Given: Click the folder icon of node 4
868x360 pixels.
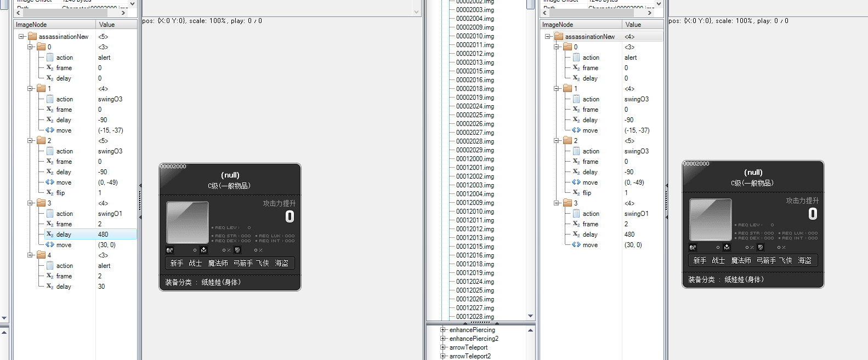Looking at the screenshot, I should [x=41, y=255].
